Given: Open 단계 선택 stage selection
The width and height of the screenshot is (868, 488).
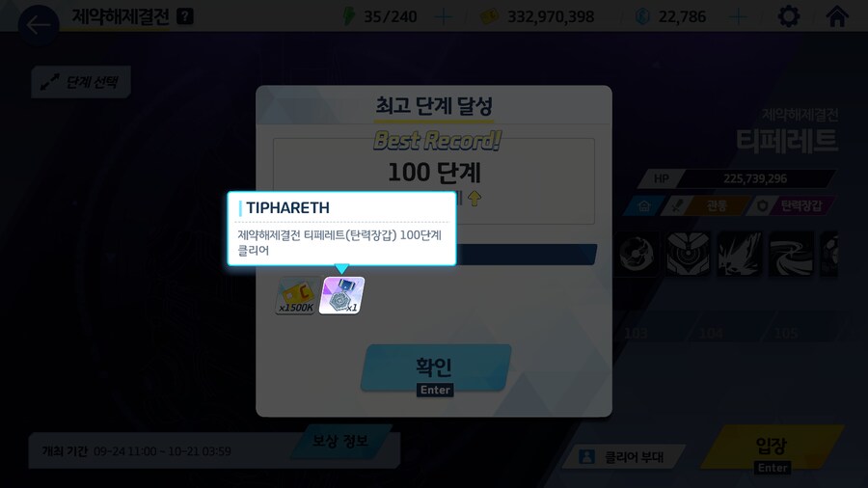Looking at the screenshot, I should (x=81, y=82).
